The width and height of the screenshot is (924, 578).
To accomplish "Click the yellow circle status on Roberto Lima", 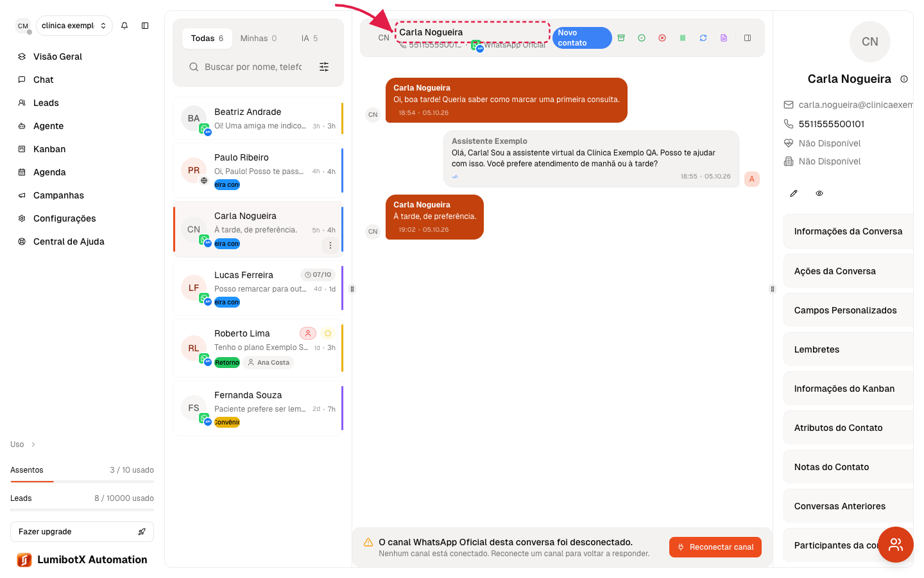I will pos(328,333).
